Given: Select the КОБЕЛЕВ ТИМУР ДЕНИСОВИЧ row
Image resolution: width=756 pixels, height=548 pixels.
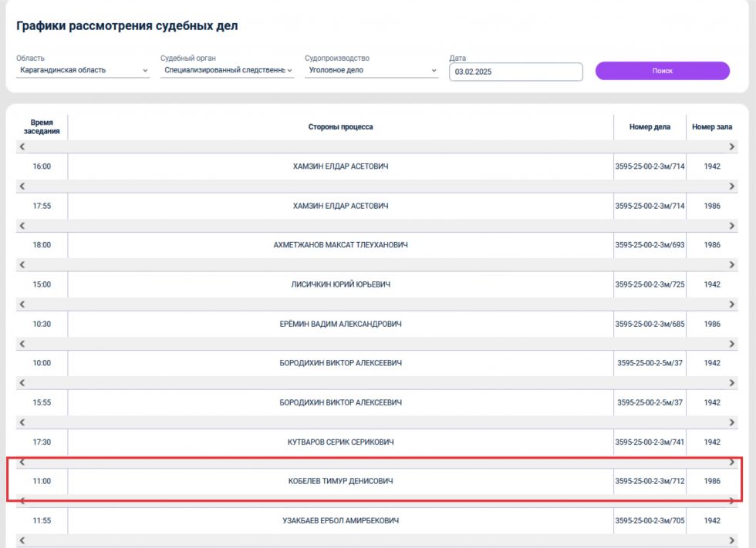Looking at the screenshot, I should tap(340, 482).
